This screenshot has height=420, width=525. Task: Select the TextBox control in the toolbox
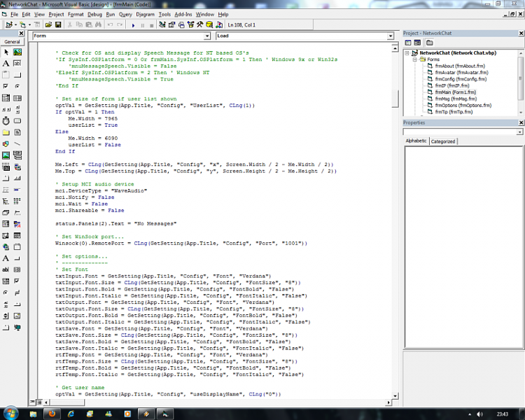pos(17,64)
